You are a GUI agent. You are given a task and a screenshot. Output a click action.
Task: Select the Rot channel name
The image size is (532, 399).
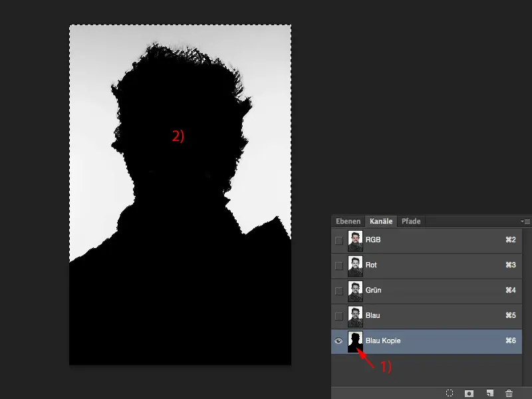click(371, 265)
